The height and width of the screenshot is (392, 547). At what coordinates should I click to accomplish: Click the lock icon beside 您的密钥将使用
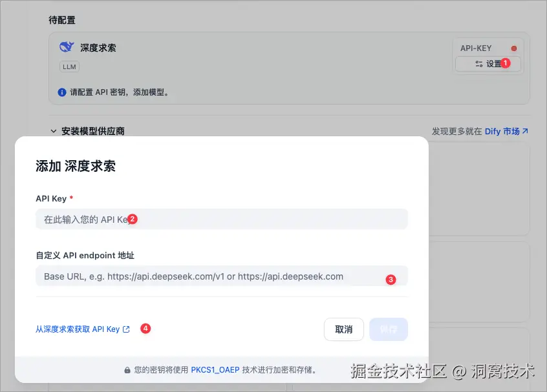(x=127, y=370)
